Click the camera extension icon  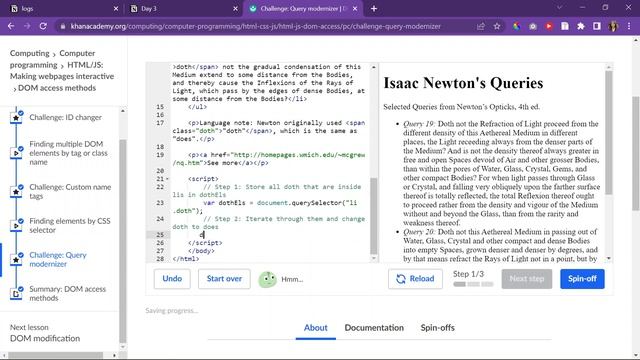[x=533, y=26]
